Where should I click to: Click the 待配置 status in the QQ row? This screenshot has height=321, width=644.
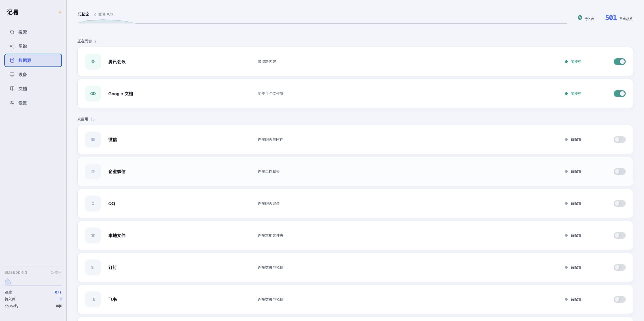pyautogui.click(x=573, y=203)
